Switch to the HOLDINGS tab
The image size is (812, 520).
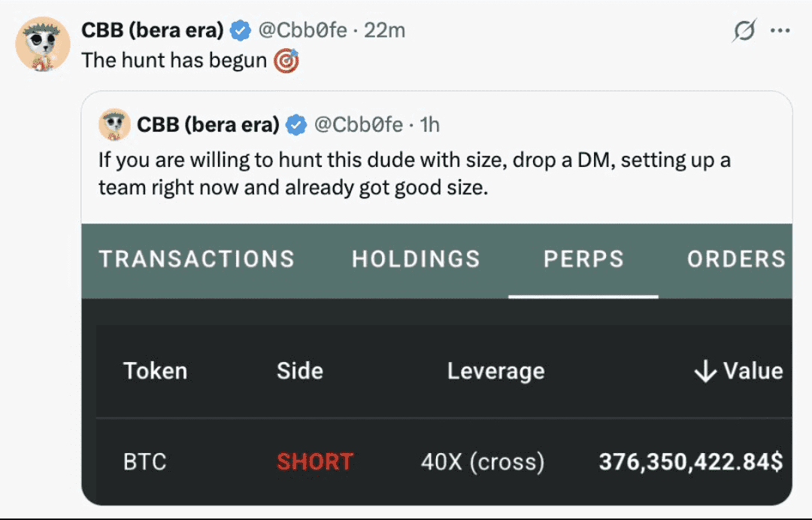click(416, 259)
